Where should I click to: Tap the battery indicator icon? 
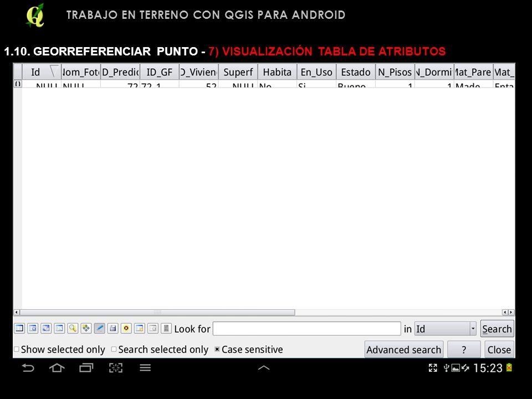[x=509, y=368]
